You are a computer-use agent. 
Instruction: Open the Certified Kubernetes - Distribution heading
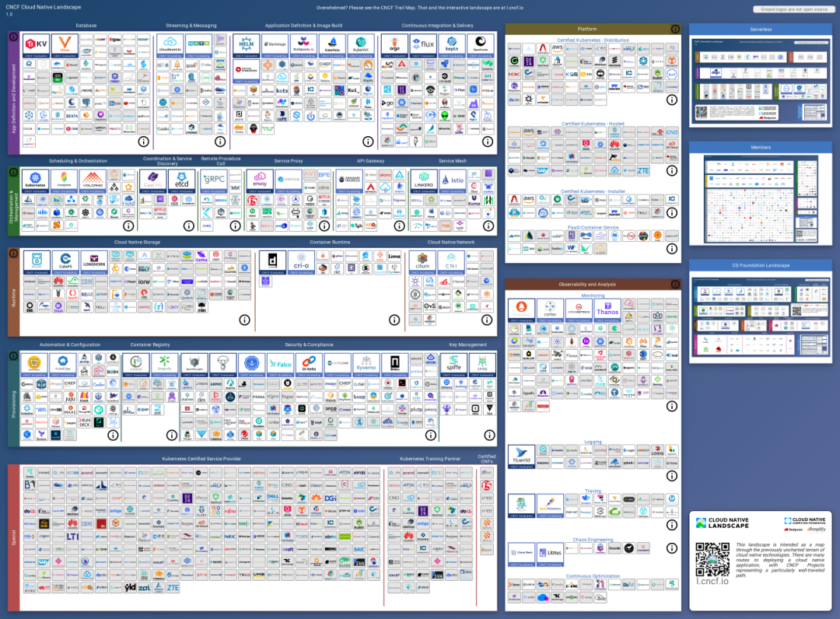593,40
